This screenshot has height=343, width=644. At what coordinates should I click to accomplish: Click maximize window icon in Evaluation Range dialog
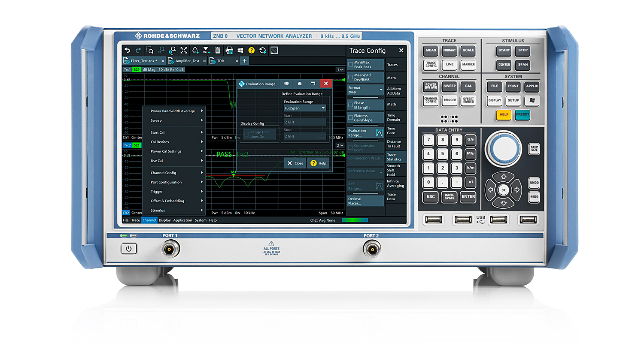(313, 84)
